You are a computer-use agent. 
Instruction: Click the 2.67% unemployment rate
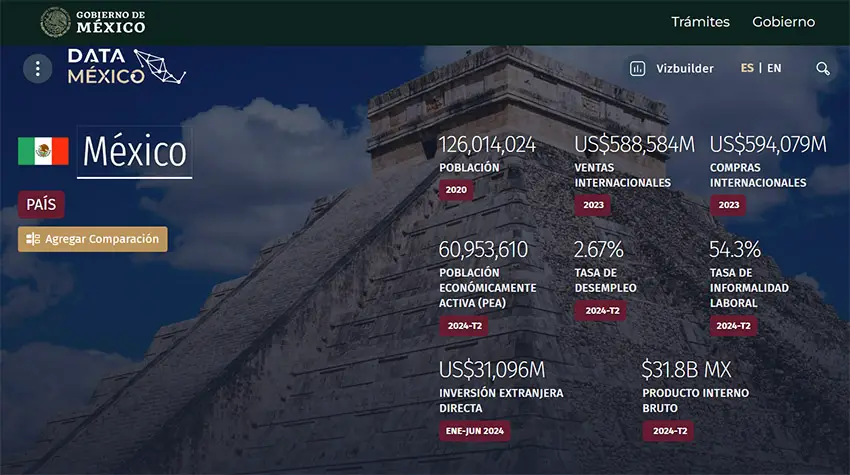(598, 249)
